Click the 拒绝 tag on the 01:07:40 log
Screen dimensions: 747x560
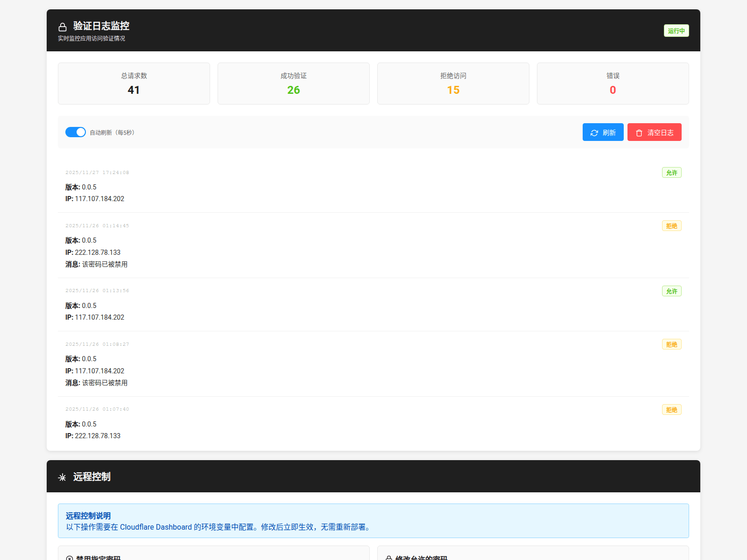[672, 410]
